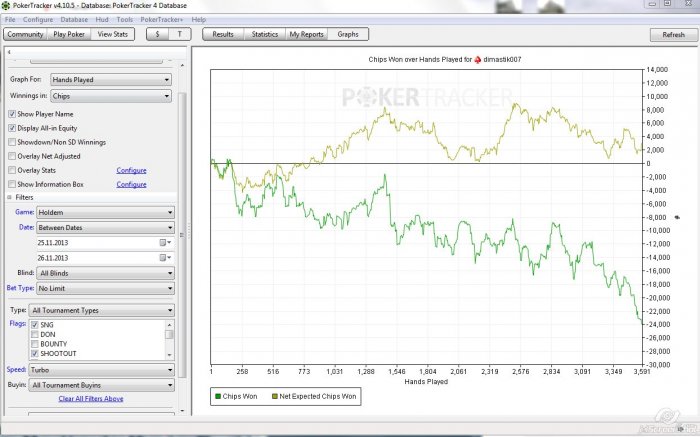Open the Tools menu
The width and height of the screenshot is (700, 437).
tap(125, 20)
